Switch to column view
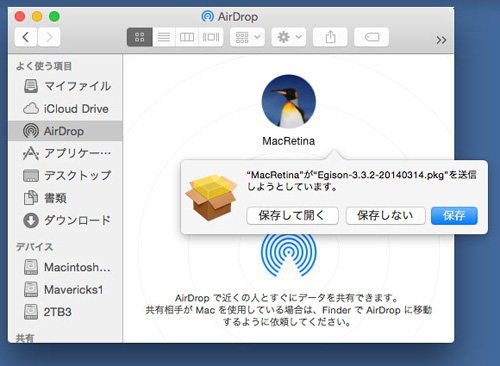Viewport: 500px width, 366px height. click(x=187, y=37)
